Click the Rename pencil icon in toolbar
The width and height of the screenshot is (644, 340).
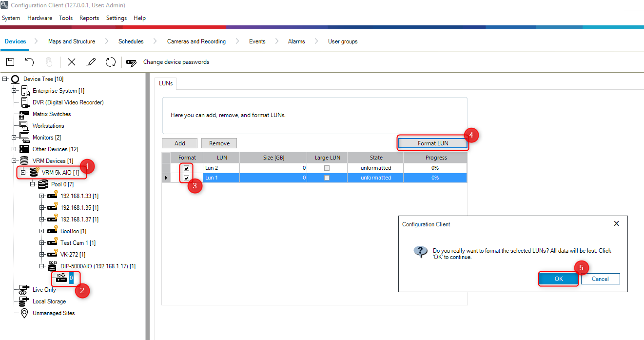pos(91,62)
